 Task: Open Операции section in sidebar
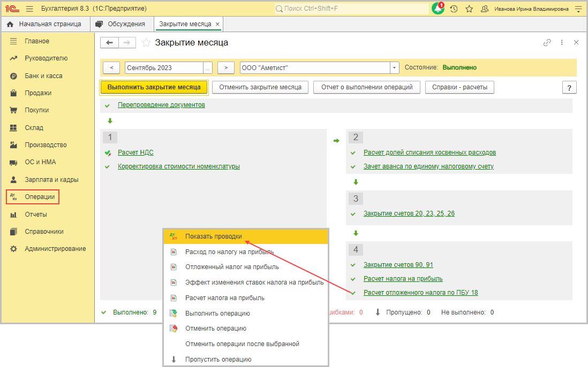point(40,197)
